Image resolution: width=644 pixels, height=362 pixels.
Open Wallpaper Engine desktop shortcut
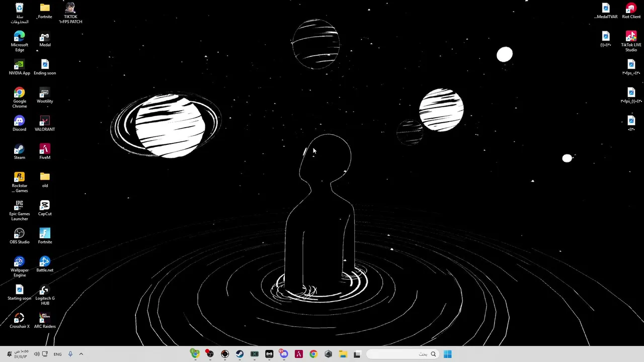pyautogui.click(x=19, y=266)
